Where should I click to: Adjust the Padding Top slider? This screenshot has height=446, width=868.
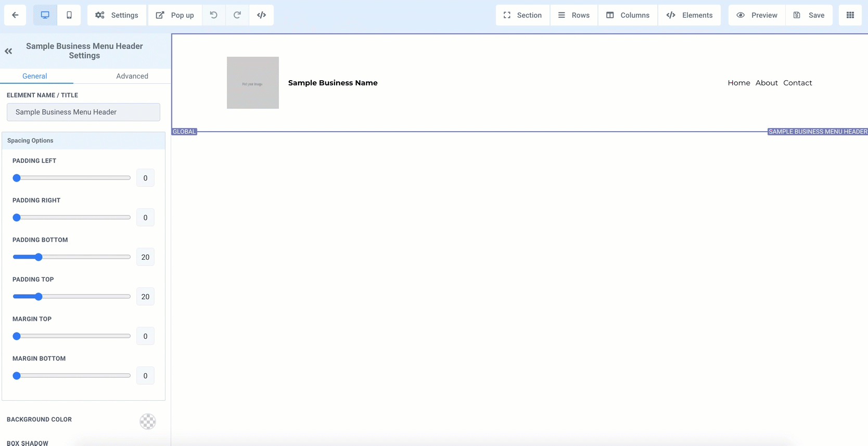(72, 297)
